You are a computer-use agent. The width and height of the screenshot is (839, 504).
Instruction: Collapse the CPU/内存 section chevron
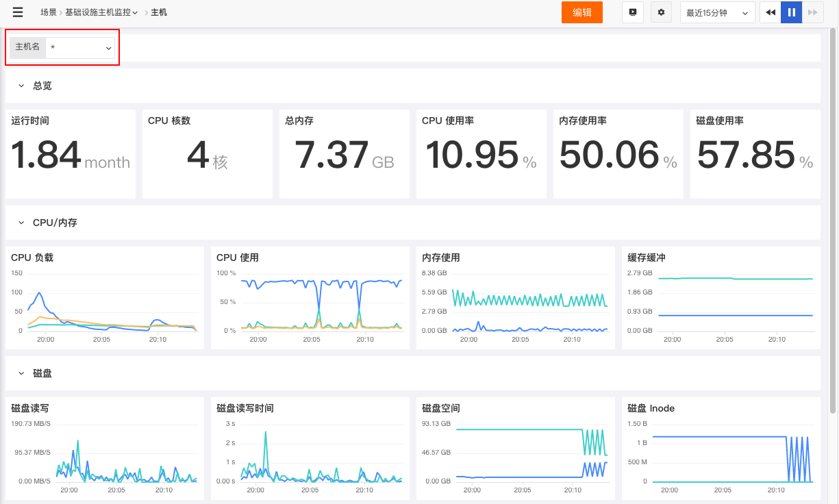point(21,223)
